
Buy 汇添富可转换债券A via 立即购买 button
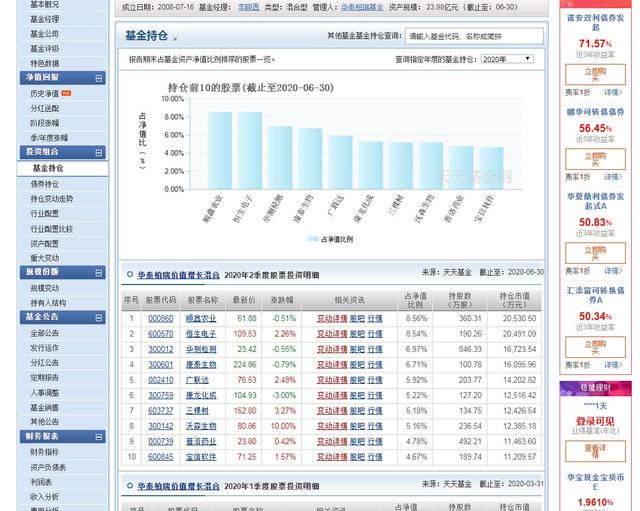[595, 347]
